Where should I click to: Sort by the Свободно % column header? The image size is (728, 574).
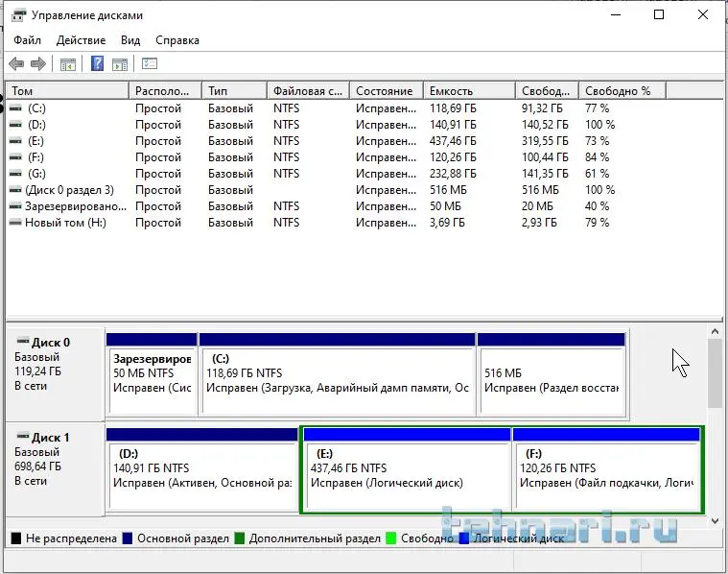click(x=622, y=90)
